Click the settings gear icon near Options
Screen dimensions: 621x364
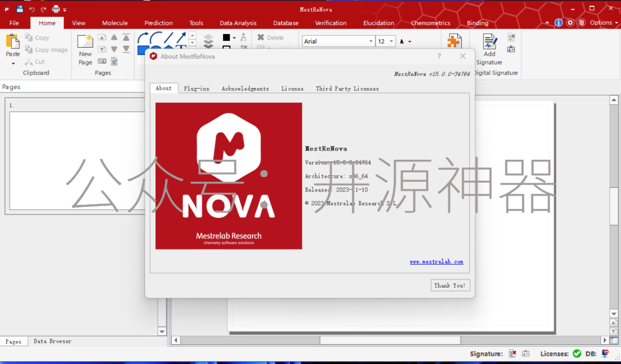pos(570,22)
